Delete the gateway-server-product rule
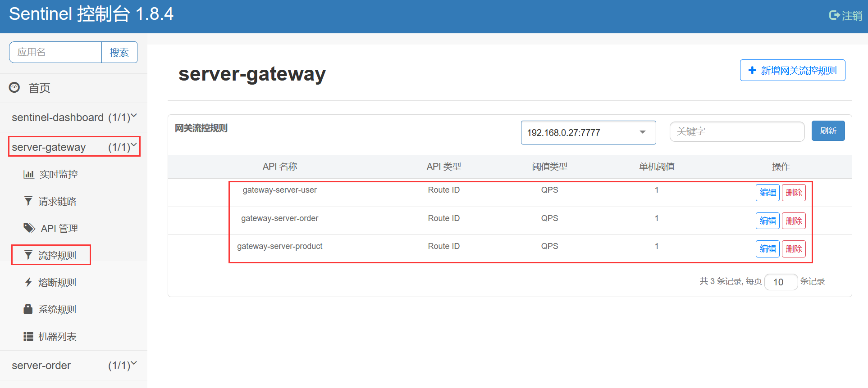868x388 pixels. pos(794,249)
